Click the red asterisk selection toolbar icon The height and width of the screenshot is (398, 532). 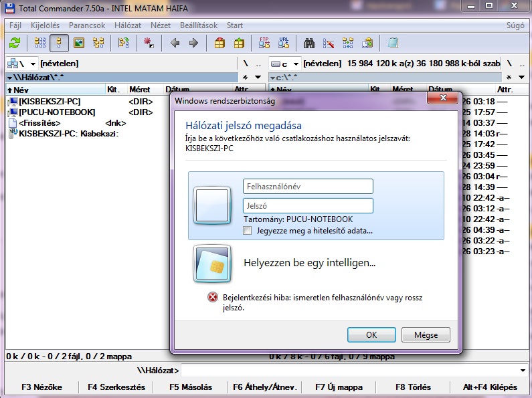point(149,43)
